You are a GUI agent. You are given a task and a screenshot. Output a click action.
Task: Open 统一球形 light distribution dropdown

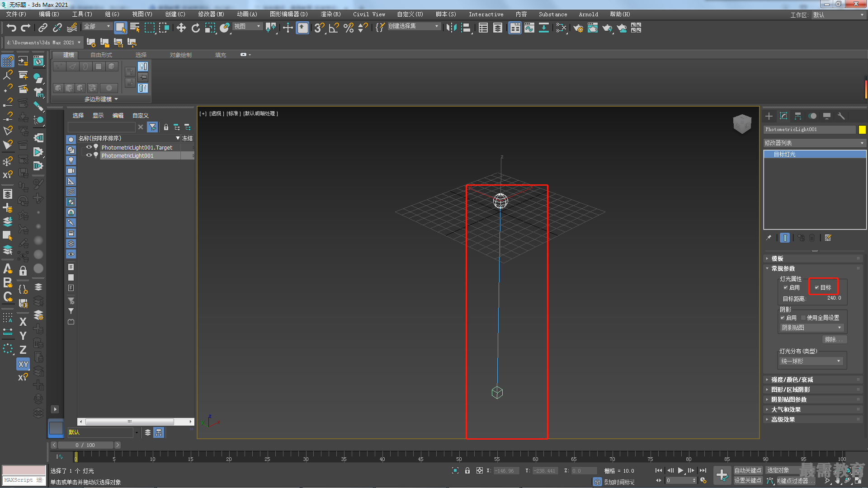pyautogui.click(x=811, y=361)
